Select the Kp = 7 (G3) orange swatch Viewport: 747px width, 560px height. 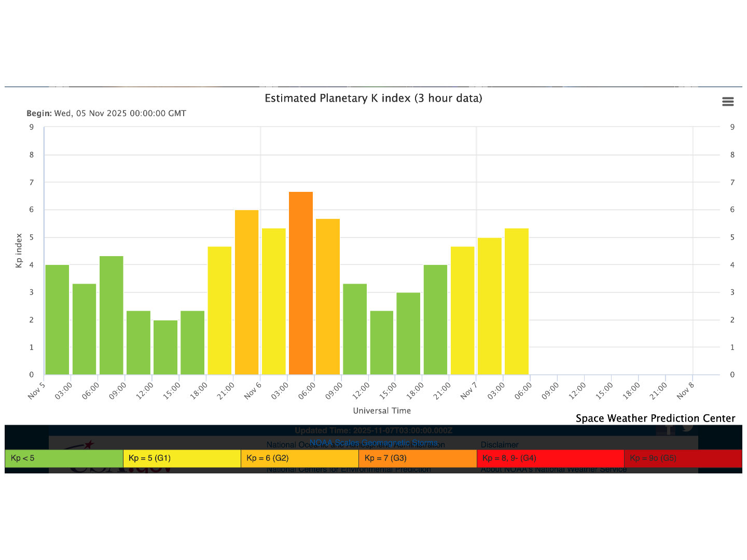point(417,458)
